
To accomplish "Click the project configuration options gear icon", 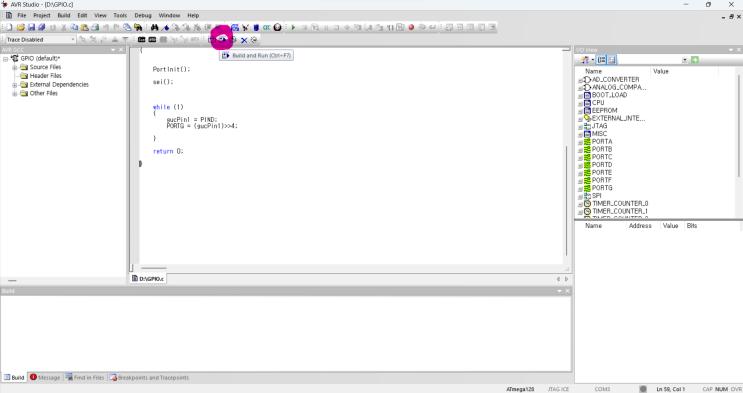I will click(254, 40).
